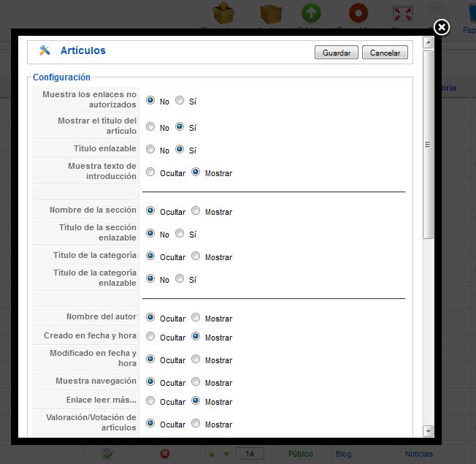Click the orange unpublish circle icon in the background toolbar
The width and height of the screenshot is (476, 464).
point(358,12)
